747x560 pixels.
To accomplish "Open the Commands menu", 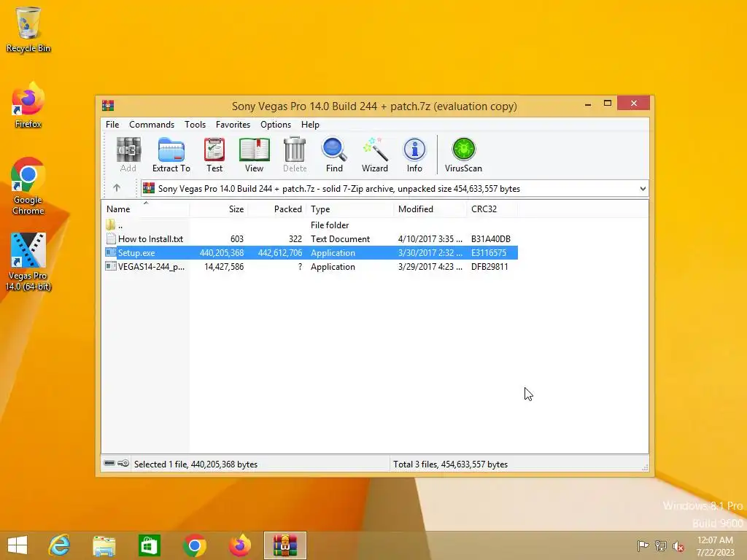I will (152, 124).
